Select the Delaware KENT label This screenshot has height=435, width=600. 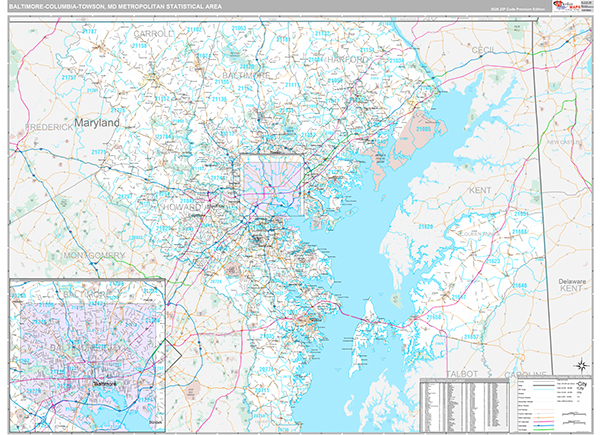(571, 287)
